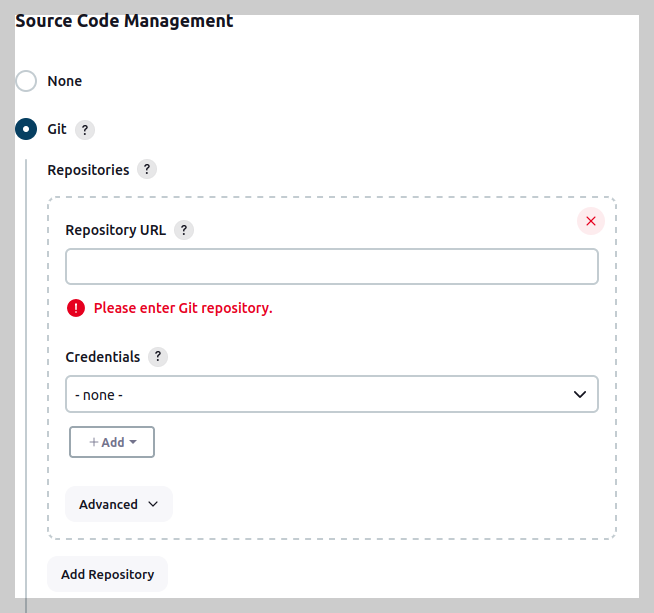Delete this repository with red X
Viewport: 654px width, 613px height.
pyautogui.click(x=591, y=221)
